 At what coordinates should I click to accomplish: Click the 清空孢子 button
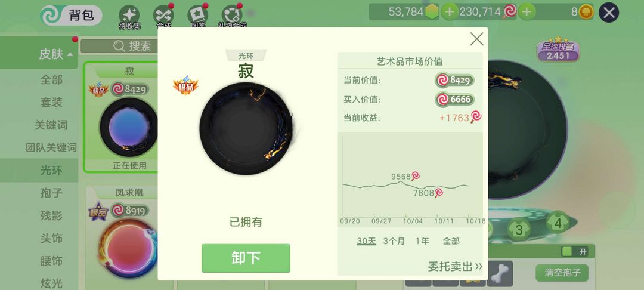click(x=562, y=273)
